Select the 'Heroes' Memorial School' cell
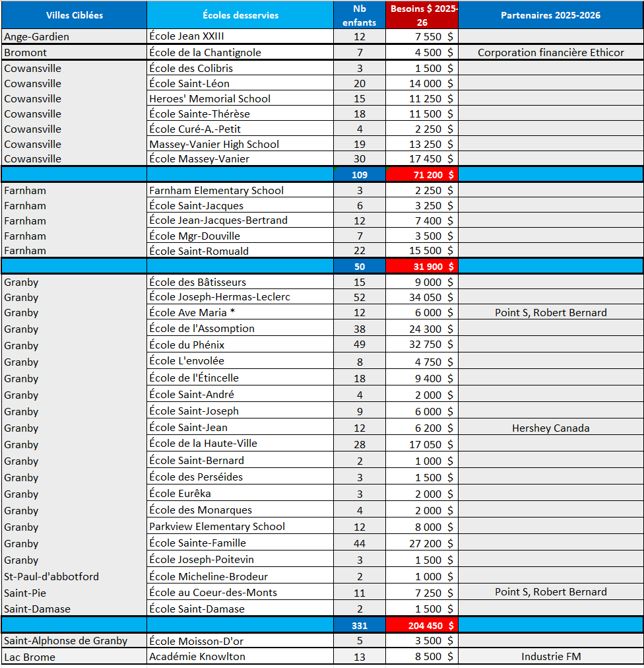The image size is (644, 668). (240, 98)
